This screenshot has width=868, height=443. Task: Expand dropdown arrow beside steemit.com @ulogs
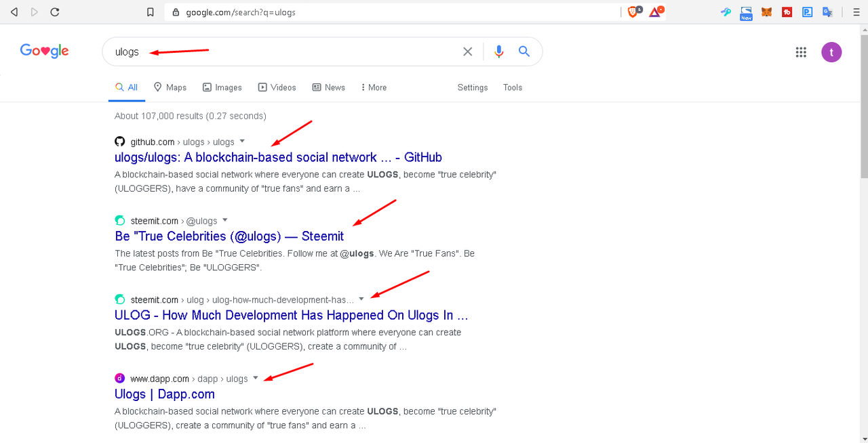click(x=225, y=220)
